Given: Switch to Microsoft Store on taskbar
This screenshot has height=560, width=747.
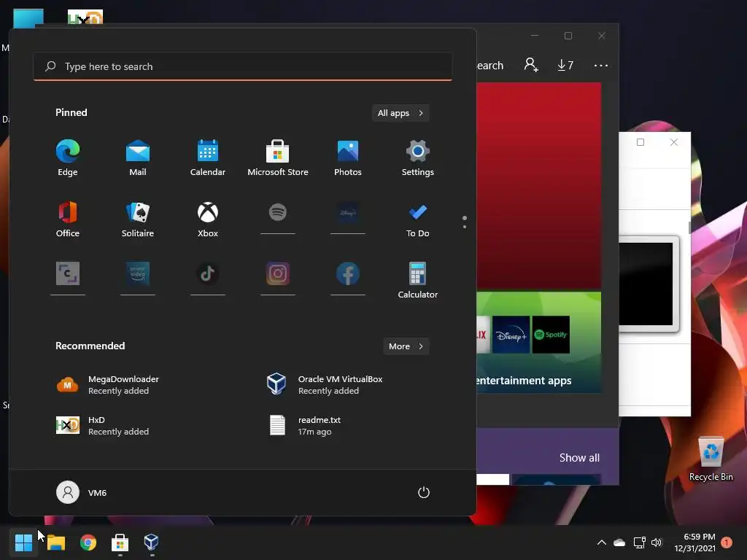Looking at the screenshot, I should coord(120,542).
